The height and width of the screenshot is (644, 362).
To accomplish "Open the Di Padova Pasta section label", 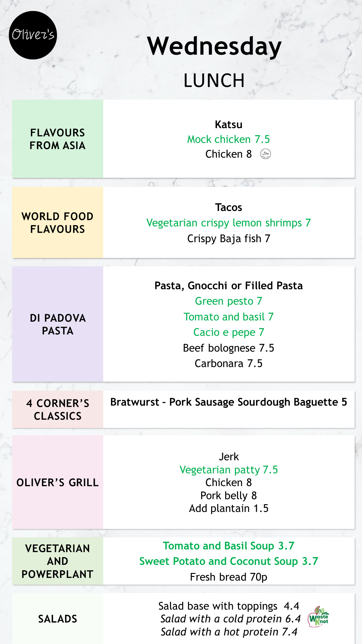I will (58, 324).
